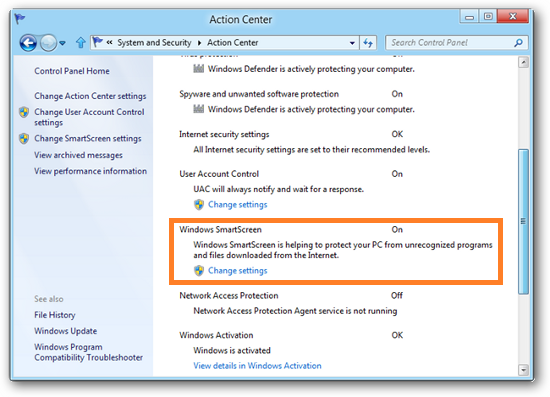The height and width of the screenshot is (397, 550).
Task: Click the shield icon beside Change SmartScreen settings
Action: tap(24, 139)
